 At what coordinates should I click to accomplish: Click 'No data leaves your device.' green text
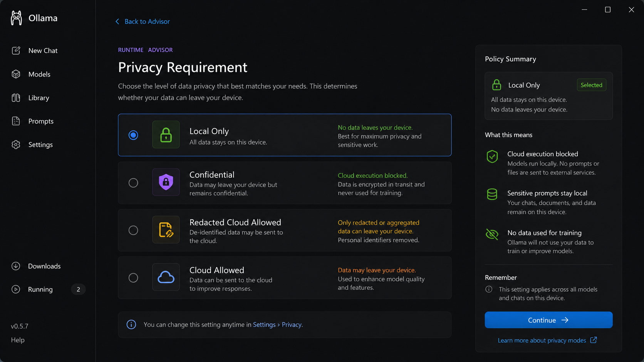point(375,127)
